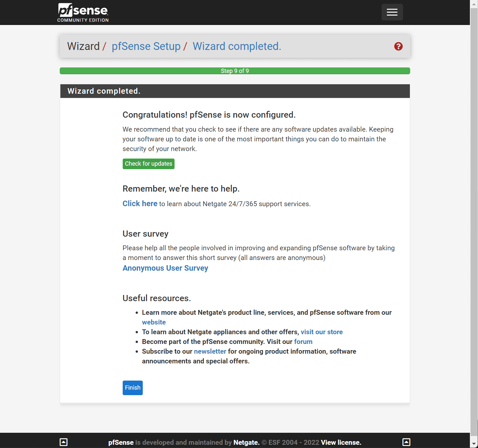Click the 'Remember, we're here to help.' heading
Viewport: 478px width, 448px height.
pos(181,189)
